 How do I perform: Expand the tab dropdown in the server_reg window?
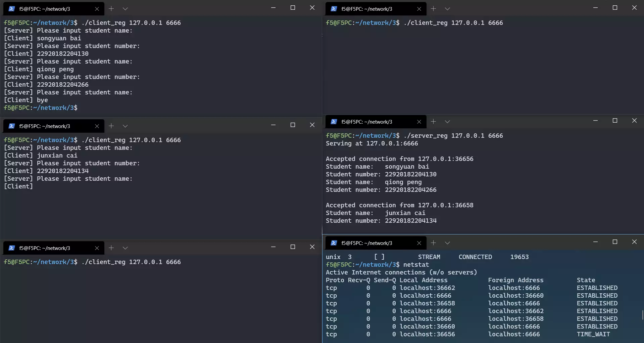[x=447, y=122]
